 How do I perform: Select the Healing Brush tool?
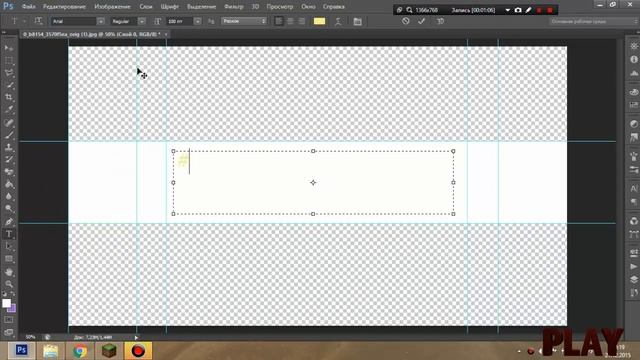click(9, 122)
